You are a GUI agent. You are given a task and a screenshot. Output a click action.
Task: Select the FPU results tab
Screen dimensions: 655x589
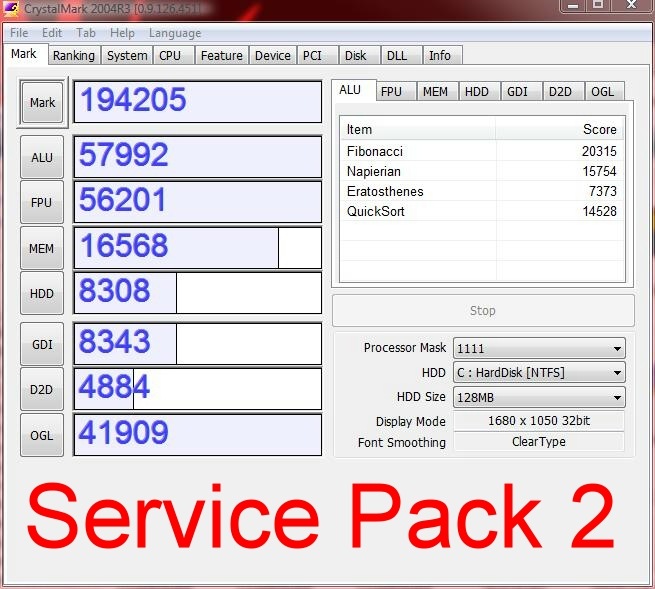tap(391, 91)
